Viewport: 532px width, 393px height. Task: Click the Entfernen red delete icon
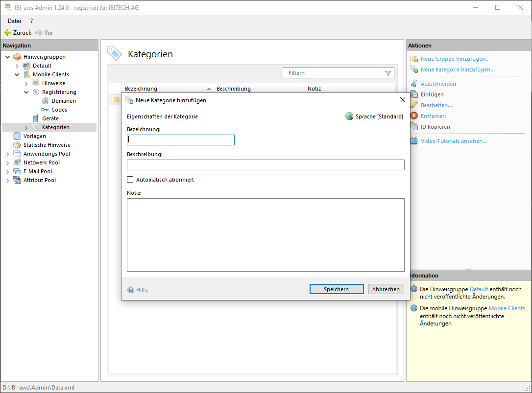pyautogui.click(x=414, y=116)
